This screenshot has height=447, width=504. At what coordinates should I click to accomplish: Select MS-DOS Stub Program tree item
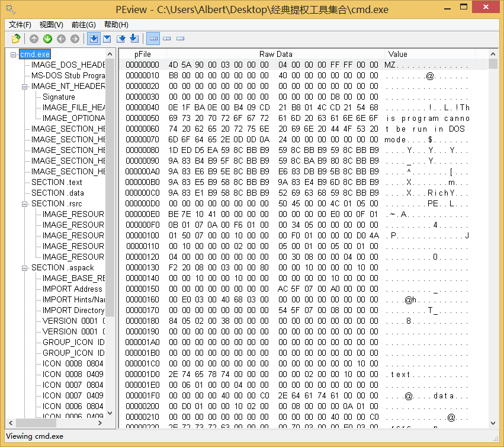tap(68, 76)
